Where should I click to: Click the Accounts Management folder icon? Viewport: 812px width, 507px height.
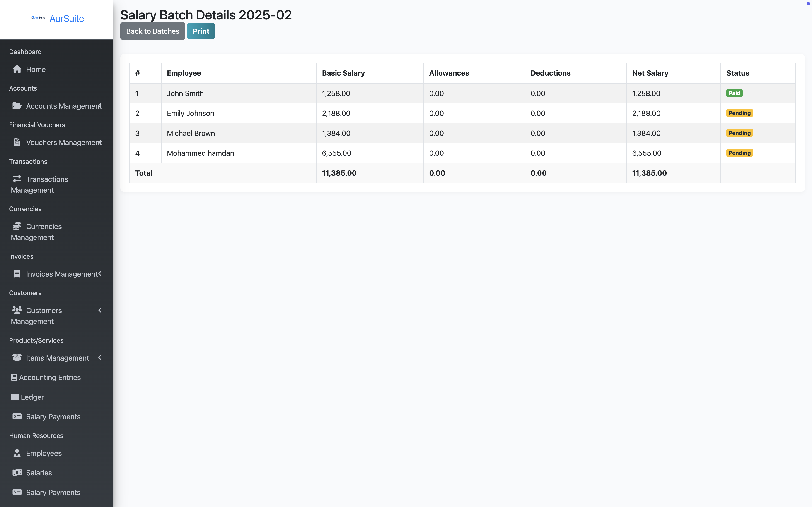pos(17,106)
